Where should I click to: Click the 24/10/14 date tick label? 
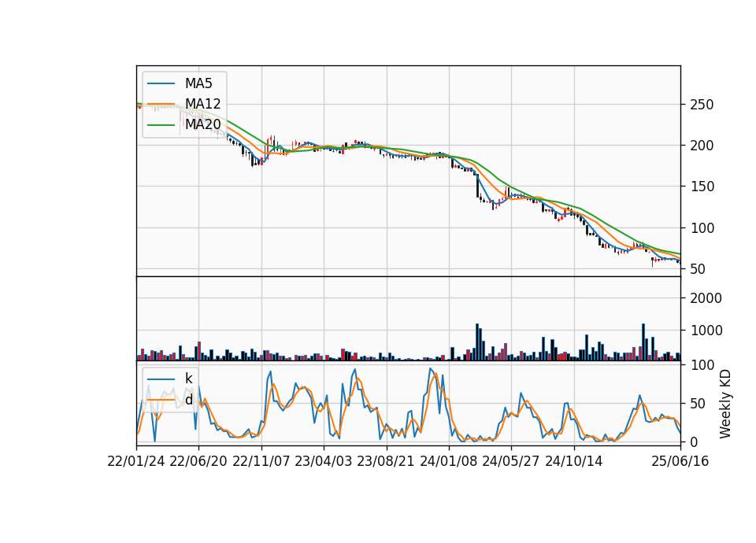click(574, 461)
